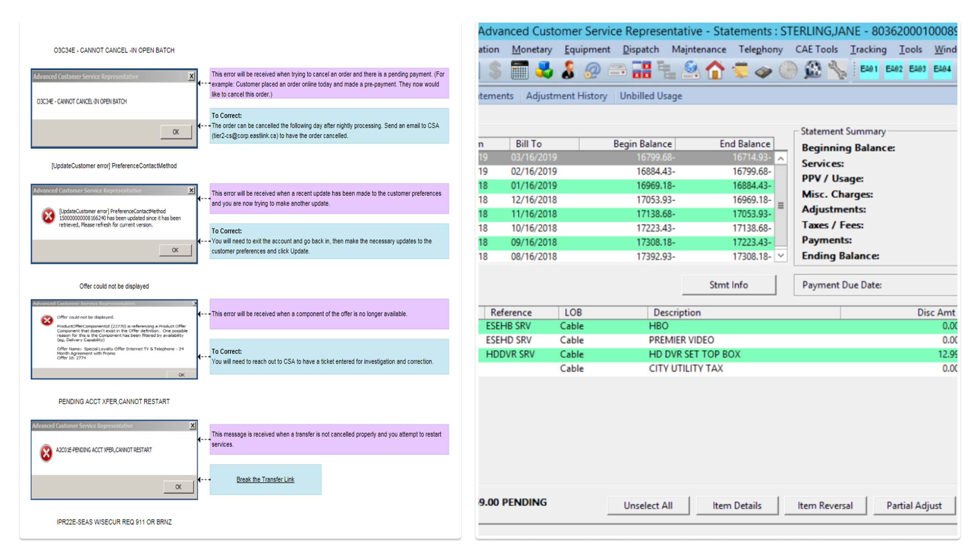Open the Telephony menu

(x=760, y=49)
